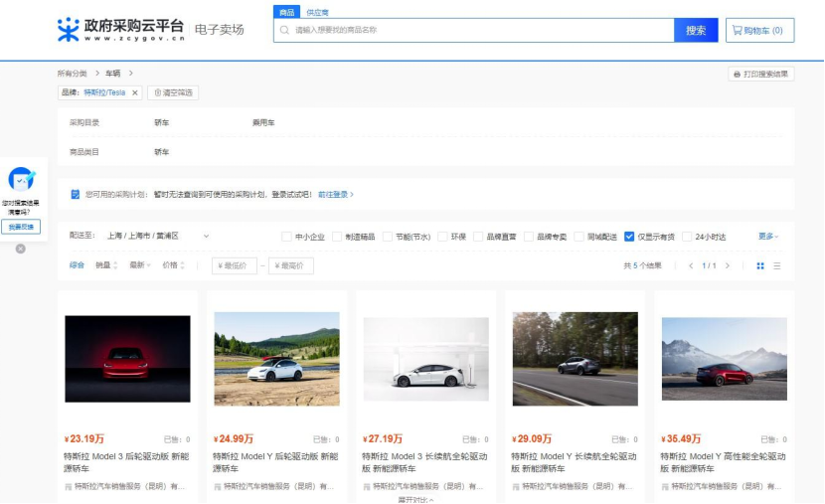This screenshot has width=825, height=504.
Task: Tick the 品牌专卖 checkbox
Action: (529, 237)
